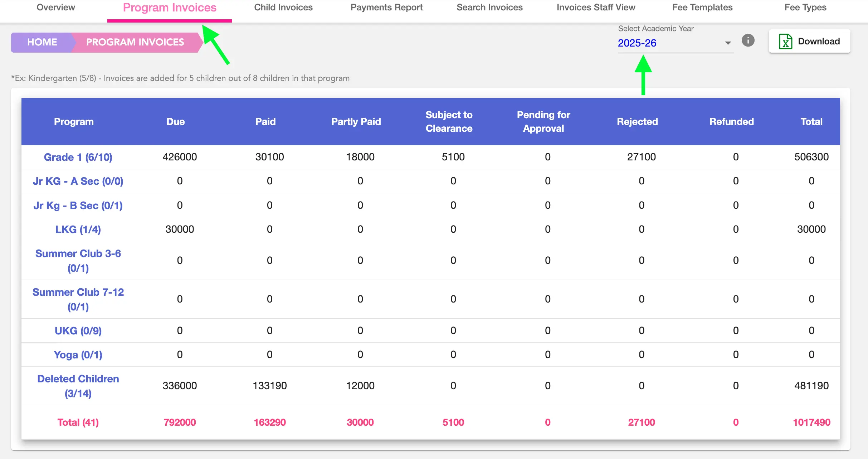868x459 pixels.
Task: Click the Rejected column header
Action: click(637, 122)
